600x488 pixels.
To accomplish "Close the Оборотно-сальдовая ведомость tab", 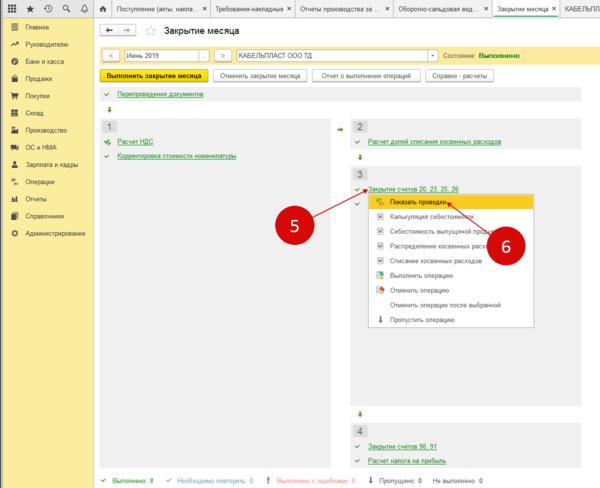I will coord(486,9).
